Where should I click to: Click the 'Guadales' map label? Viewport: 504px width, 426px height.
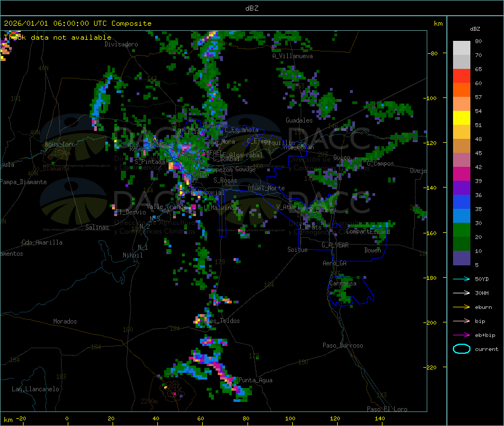[299, 120]
